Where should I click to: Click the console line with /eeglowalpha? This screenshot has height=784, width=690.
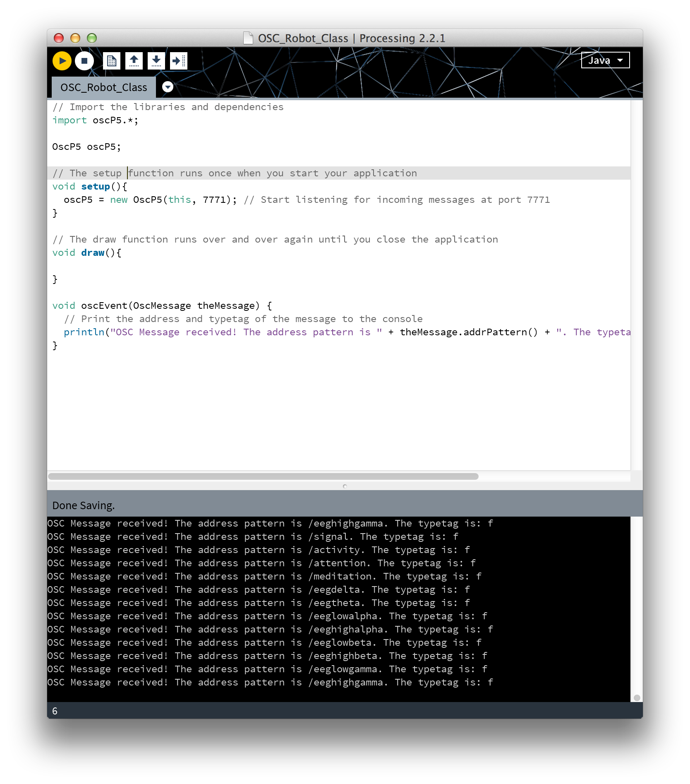[267, 616]
